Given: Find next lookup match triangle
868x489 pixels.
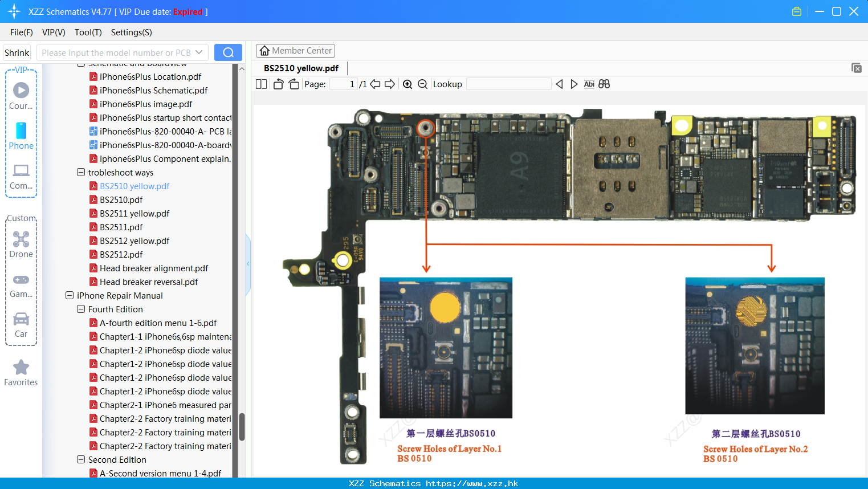Looking at the screenshot, I should click(574, 84).
